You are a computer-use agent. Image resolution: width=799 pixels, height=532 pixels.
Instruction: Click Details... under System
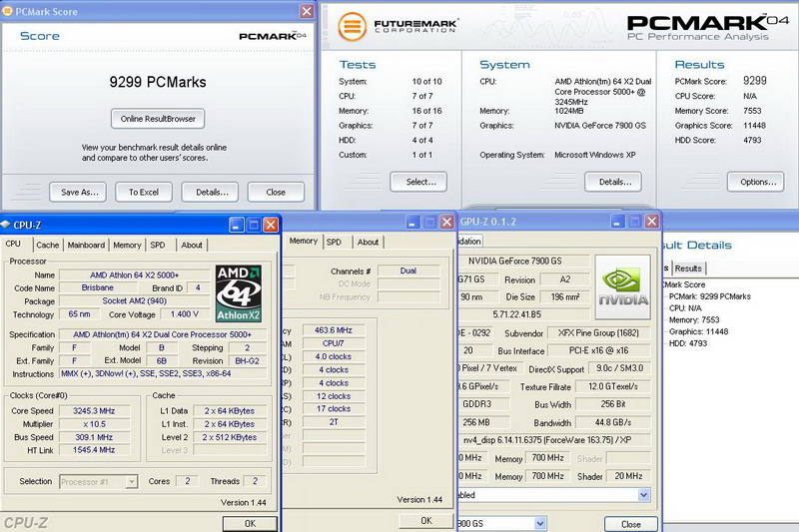point(613,182)
